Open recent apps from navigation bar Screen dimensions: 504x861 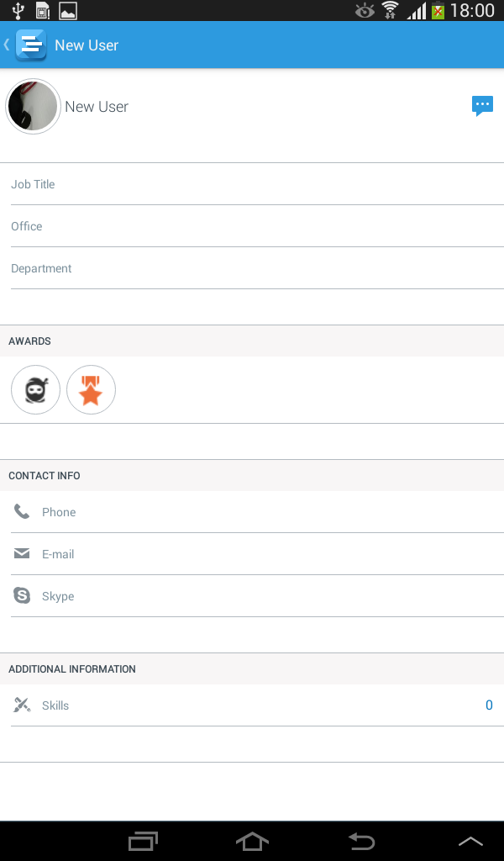[x=143, y=841]
